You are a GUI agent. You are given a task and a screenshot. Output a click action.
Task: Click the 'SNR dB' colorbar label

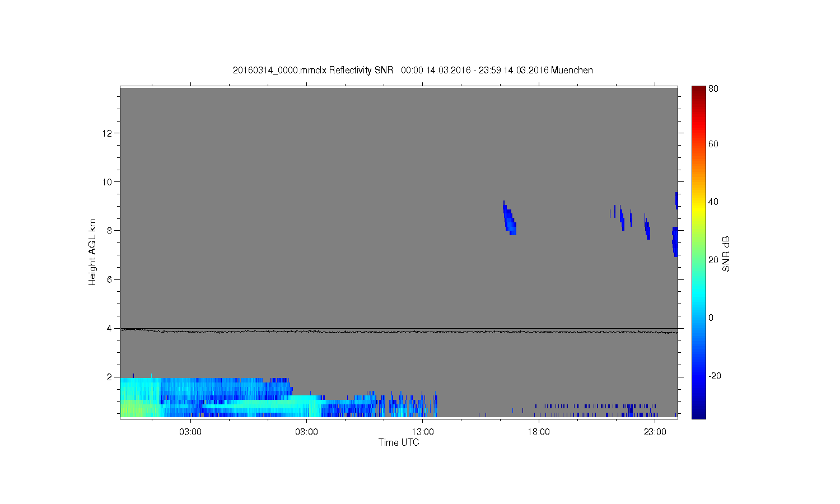pos(726,254)
